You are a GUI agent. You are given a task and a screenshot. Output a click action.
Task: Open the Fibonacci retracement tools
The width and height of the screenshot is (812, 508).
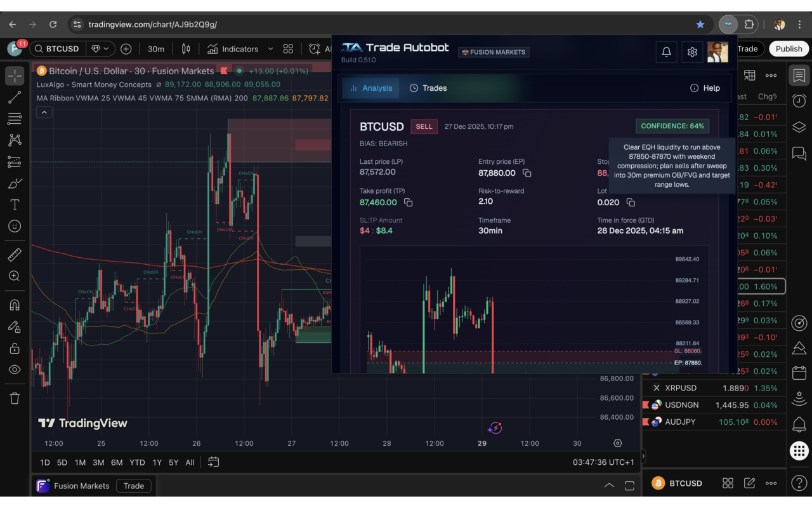[15, 119]
